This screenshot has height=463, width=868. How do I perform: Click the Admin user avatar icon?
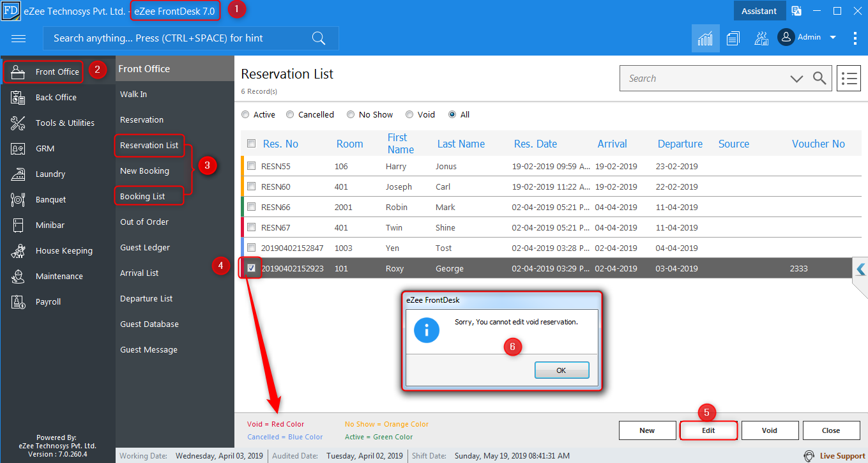(x=786, y=38)
